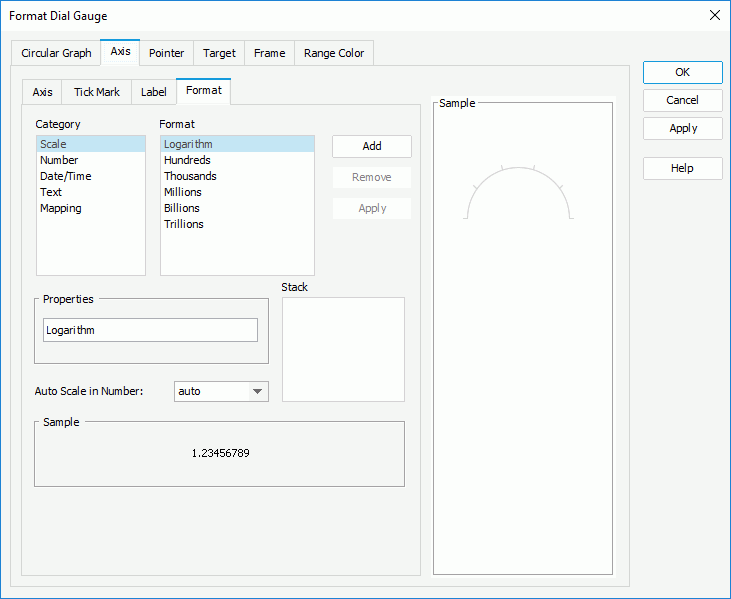Select Millions in the Format list
731x599 pixels.
coord(237,192)
